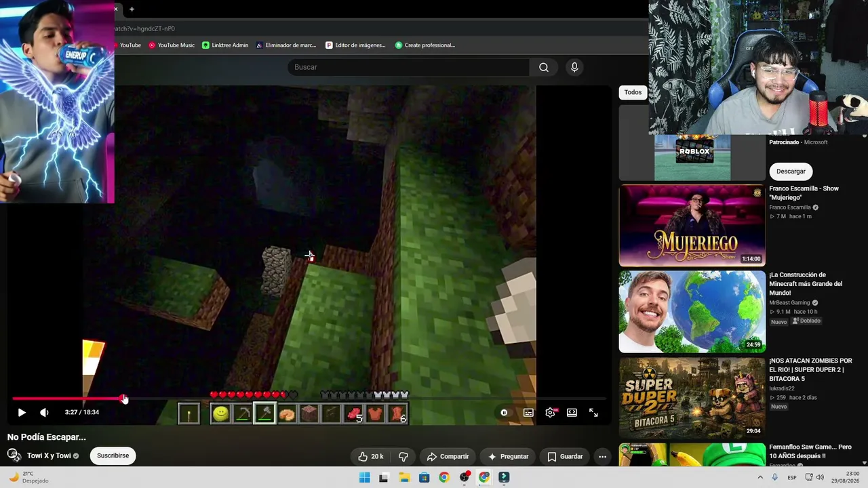This screenshot has width=868, height=488.
Task: Open the Fernanfloo Saw Game video thumbnail
Action: click(692, 454)
